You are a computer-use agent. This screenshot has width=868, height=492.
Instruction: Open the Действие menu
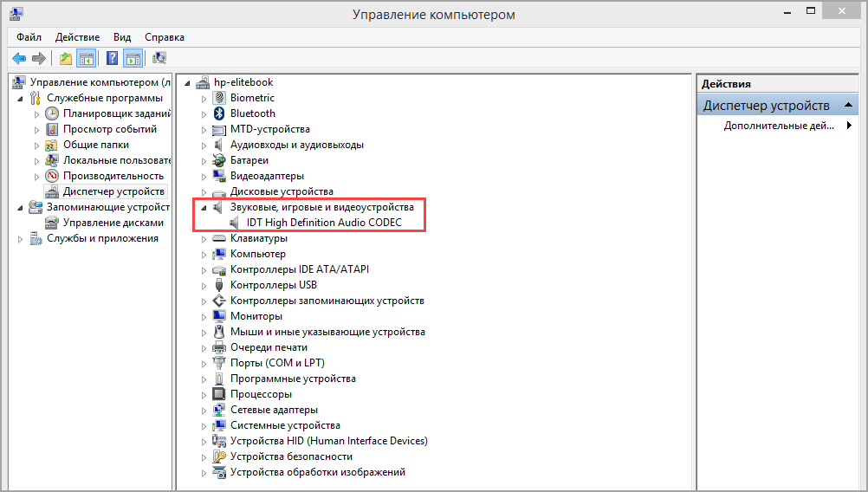tap(77, 37)
